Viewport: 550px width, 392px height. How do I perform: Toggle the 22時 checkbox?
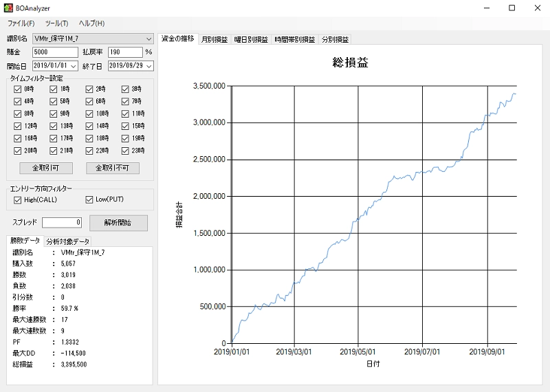89,151
